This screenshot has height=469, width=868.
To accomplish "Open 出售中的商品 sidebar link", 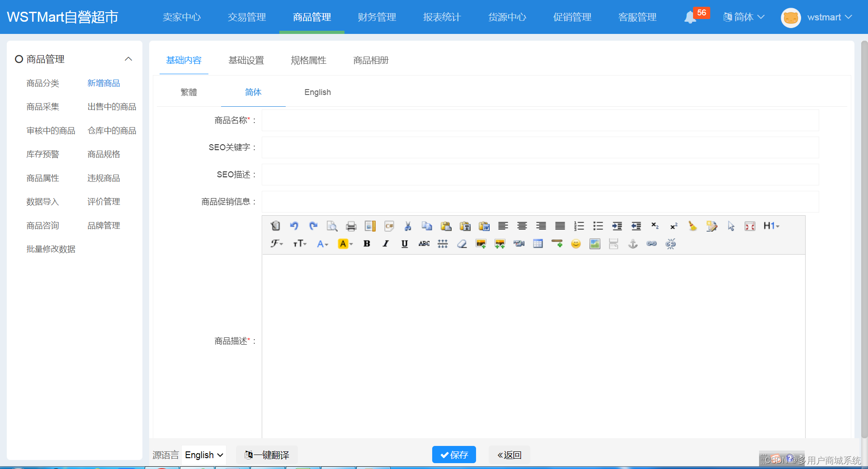I will pos(112,107).
